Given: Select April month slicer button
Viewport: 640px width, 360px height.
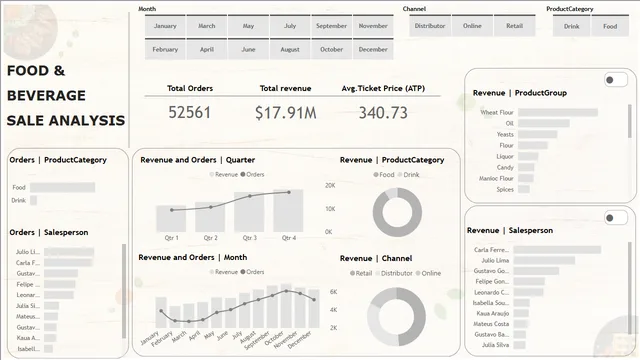Looking at the screenshot, I should click(x=207, y=49).
